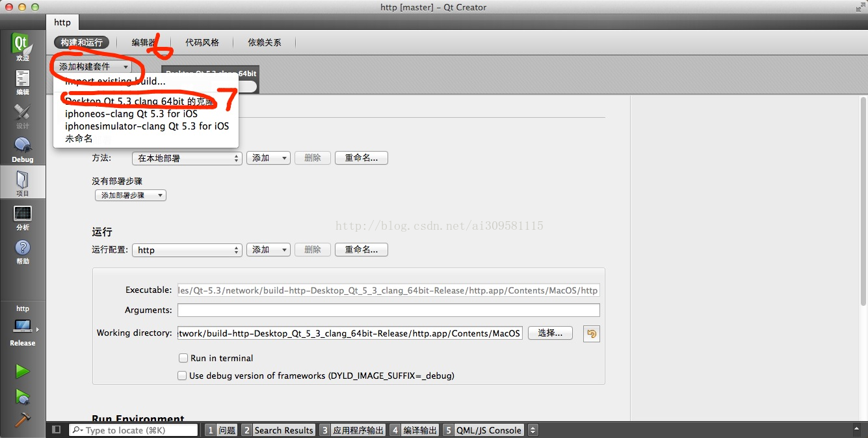Switch to Edit (编辑) mode

22,82
